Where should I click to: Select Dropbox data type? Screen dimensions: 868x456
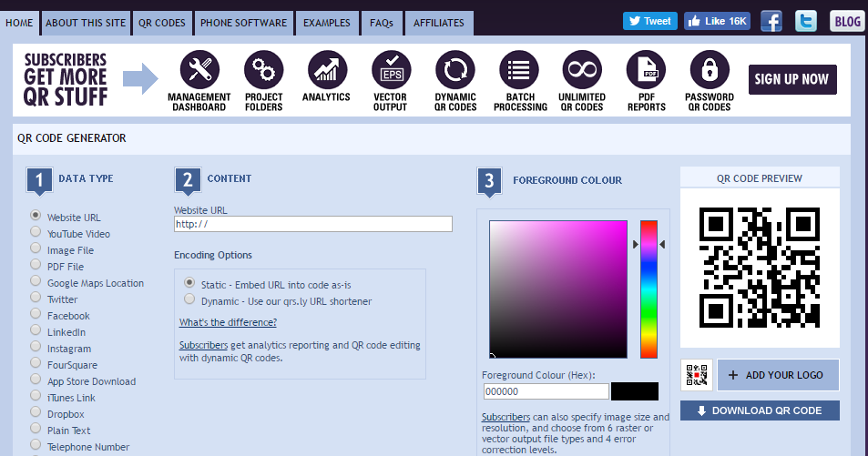[36, 411]
